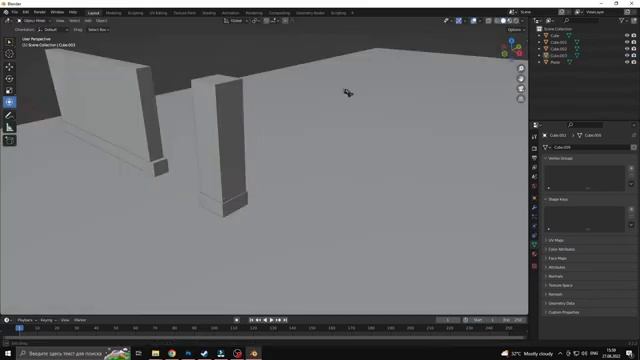640x360 pixels.
Task: Click the current frame marker in timeline
Action: [19, 328]
